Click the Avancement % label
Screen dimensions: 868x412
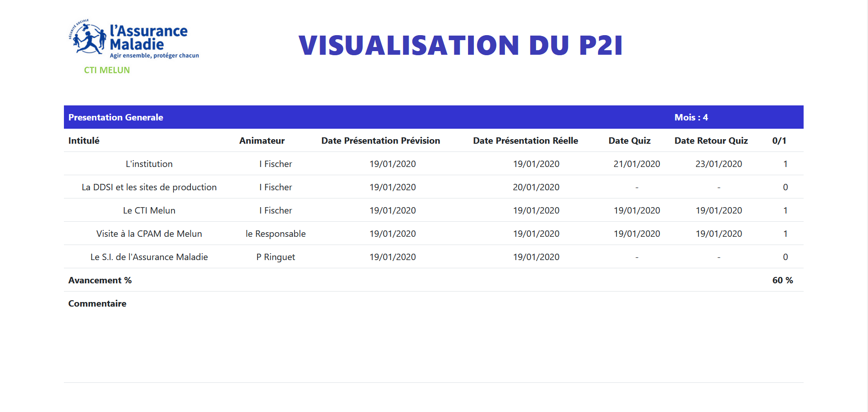click(x=100, y=280)
